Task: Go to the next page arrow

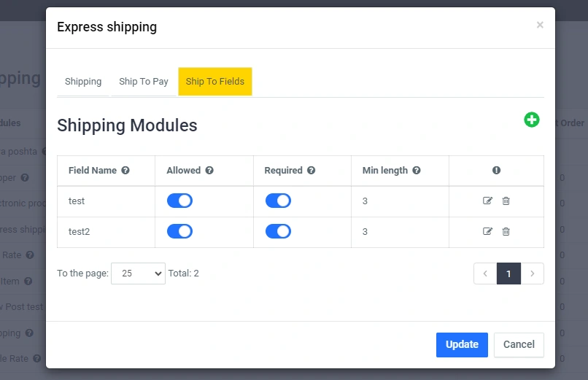Action: coord(533,274)
